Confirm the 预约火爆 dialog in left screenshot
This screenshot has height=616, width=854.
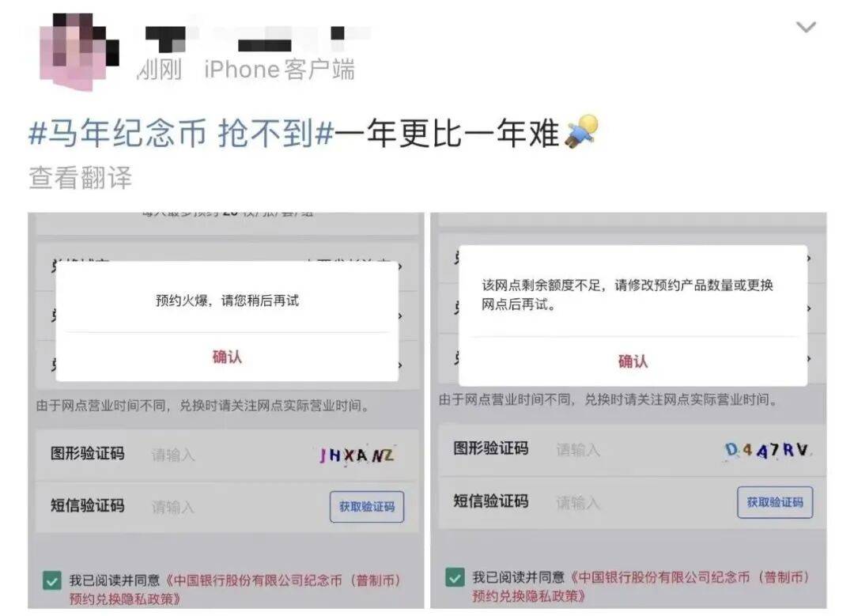pyautogui.click(x=227, y=357)
